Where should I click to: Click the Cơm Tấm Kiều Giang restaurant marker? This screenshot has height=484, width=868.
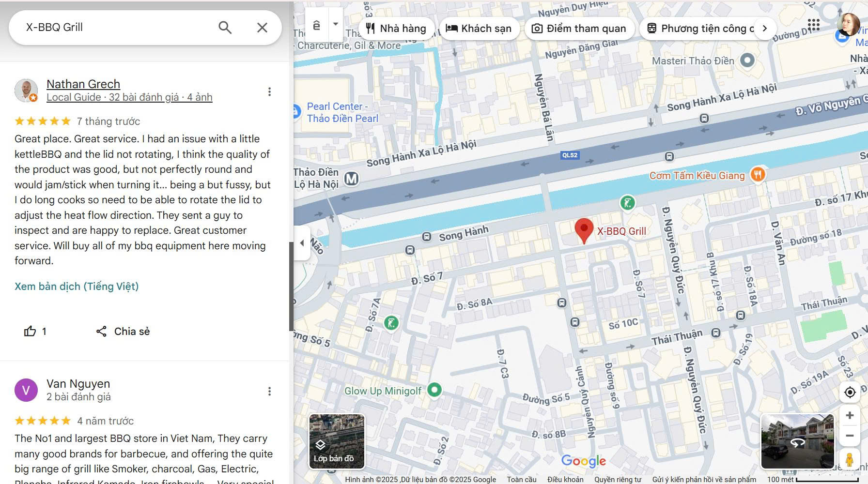757,175
